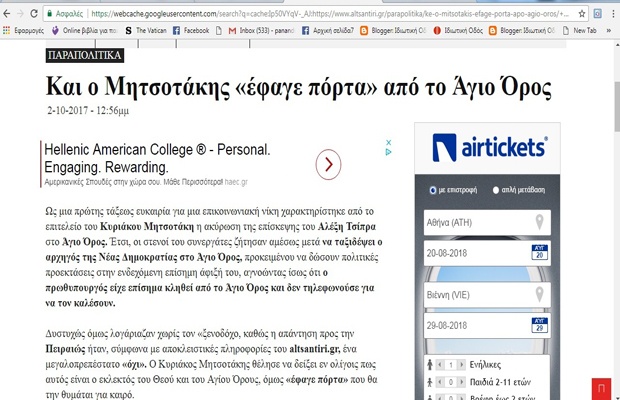The height and width of the screenshot is (400, 620).
Task: Expand the bookmarks overflow chevron
Action: (x=609, y=30)
